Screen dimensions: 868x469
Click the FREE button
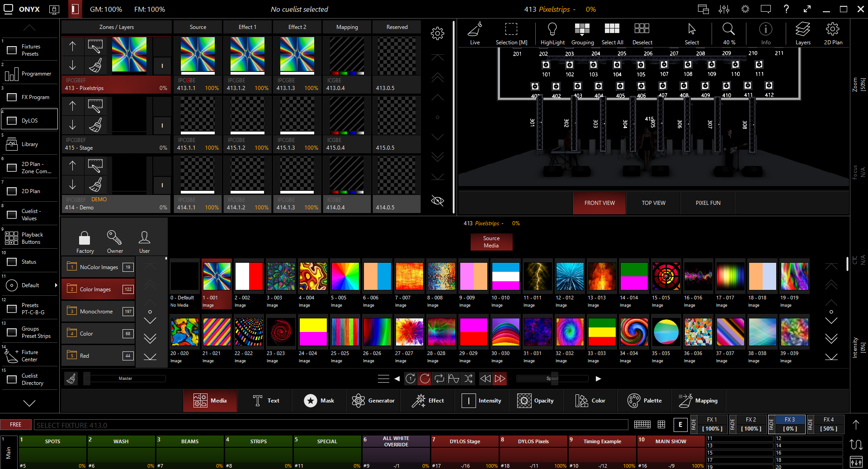(x=16, y=425)
